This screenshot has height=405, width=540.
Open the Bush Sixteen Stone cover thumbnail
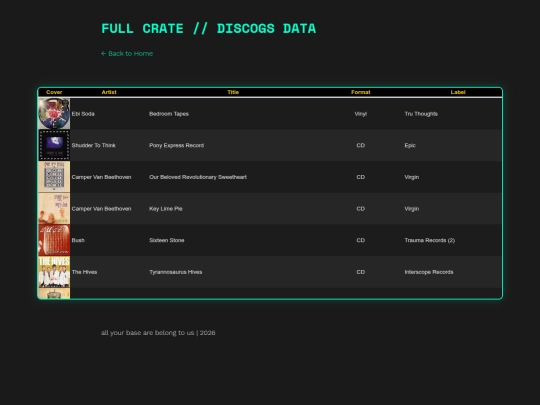[x=54, y=240]
